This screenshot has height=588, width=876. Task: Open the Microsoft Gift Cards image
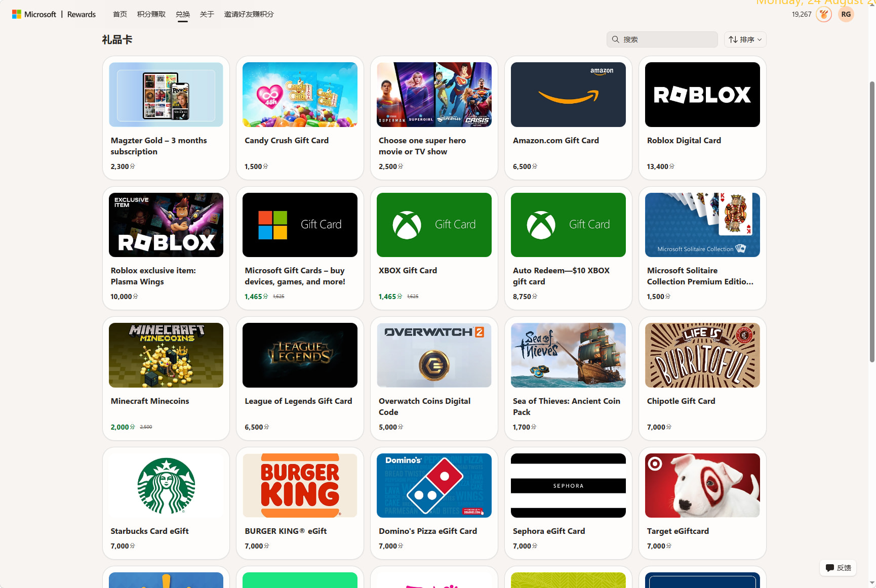click(x=300, y=225)
